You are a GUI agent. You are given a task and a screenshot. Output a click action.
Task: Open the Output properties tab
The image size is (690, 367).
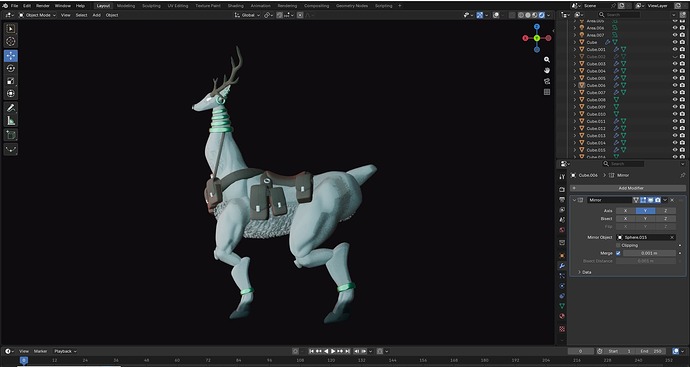tap(562, 199)
